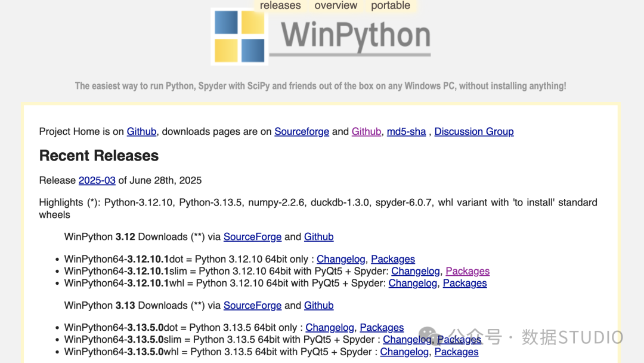Open the Discussion Group link
The width and height of the screenshot is (644, 363).
(474, 131)
